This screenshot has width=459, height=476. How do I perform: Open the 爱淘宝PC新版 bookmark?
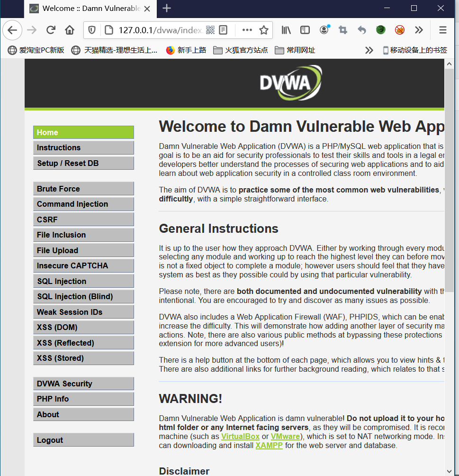point(36,50)
